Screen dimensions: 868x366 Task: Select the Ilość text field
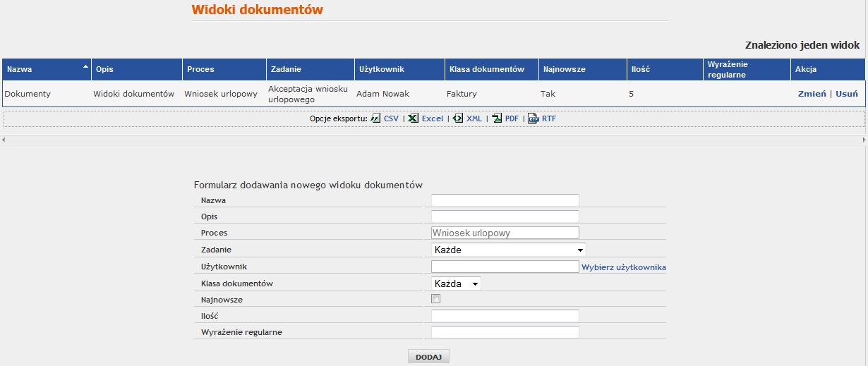click(505, 316)
